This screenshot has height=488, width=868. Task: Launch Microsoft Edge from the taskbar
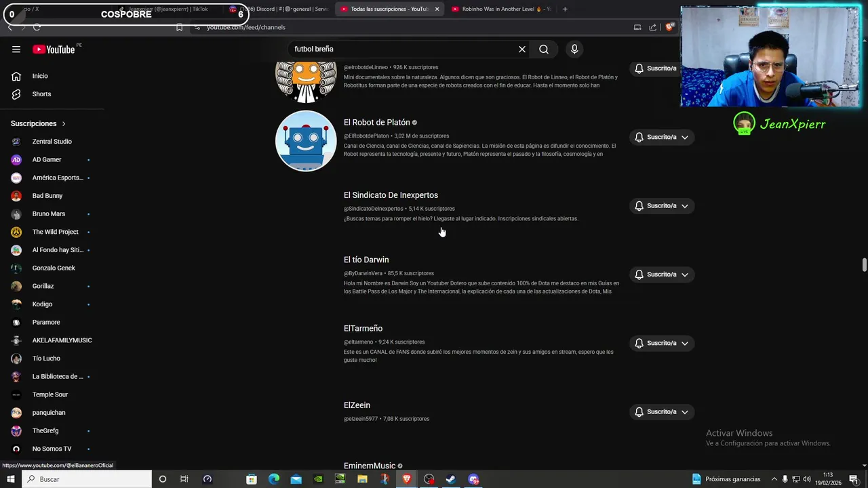pyautogui.click(x=274, y=479)
